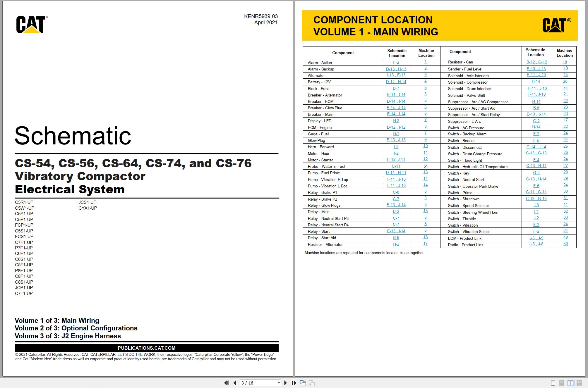Click schematic location C-11 for Probe - Water In Fuel
588x388 pixels.
point(396,166)
